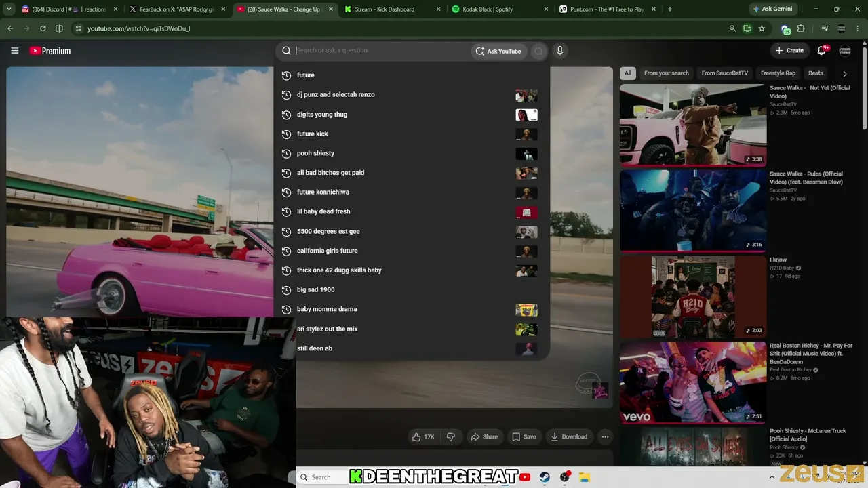The height and width of the screenshot is (488, 868).
Task: Choose 'baby momma drama' suggestion
Action: point(412,310)
